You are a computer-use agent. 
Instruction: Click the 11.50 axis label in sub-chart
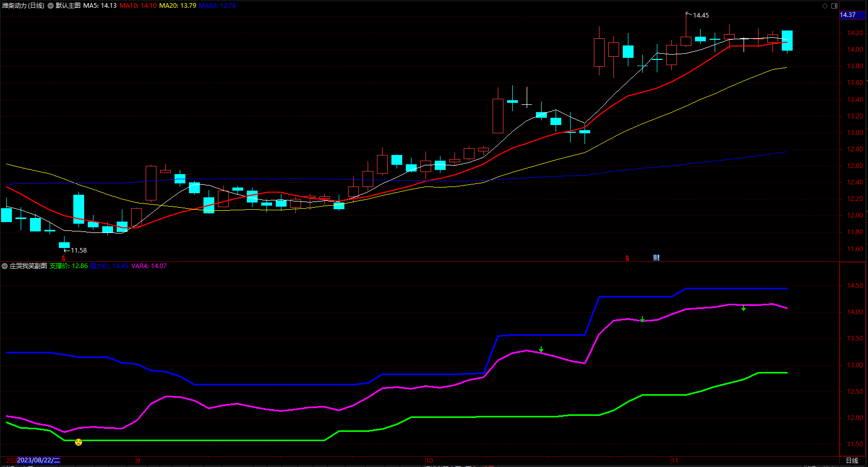pos(855,444)
